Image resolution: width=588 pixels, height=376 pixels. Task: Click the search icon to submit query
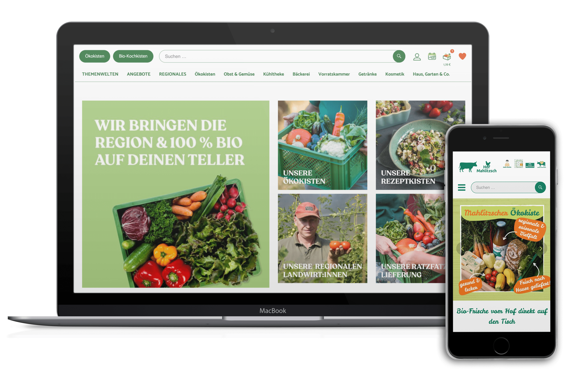click(x=398, y=56)
